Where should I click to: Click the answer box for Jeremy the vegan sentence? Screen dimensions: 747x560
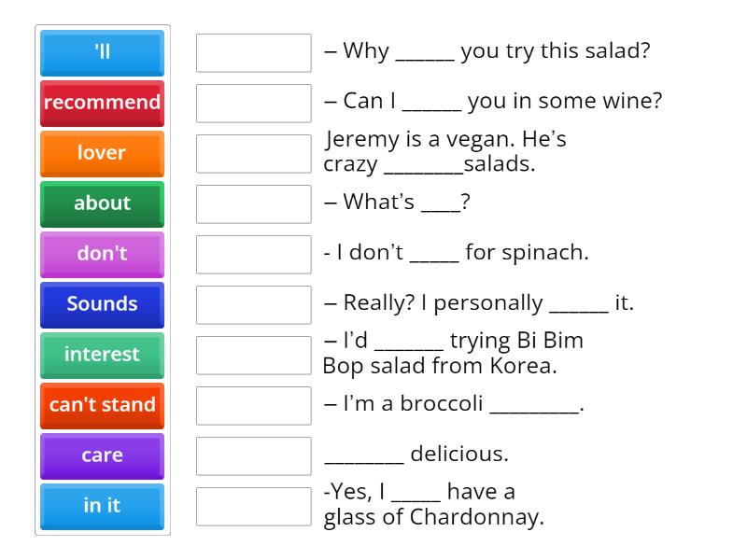[x=253, y=154]
